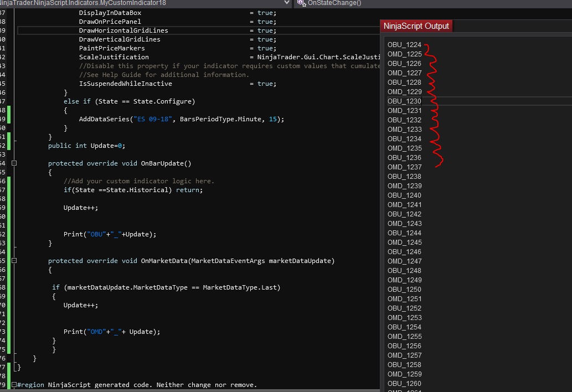Select the NinjaScript Output tab
This screenshot has width=572, height=392.
(416, 26)
